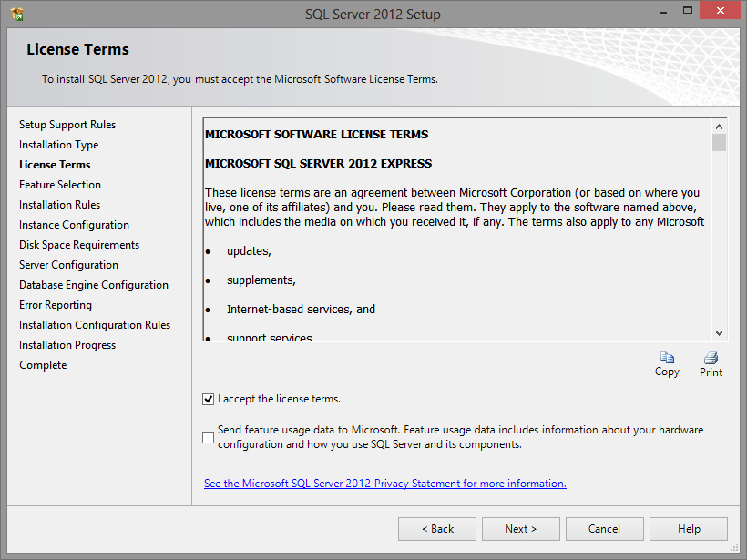Image resolution: width=747 pixels, height=560 pixels.
Task: Select the Feature Selection step in sidebar
Action: point(60,185)
